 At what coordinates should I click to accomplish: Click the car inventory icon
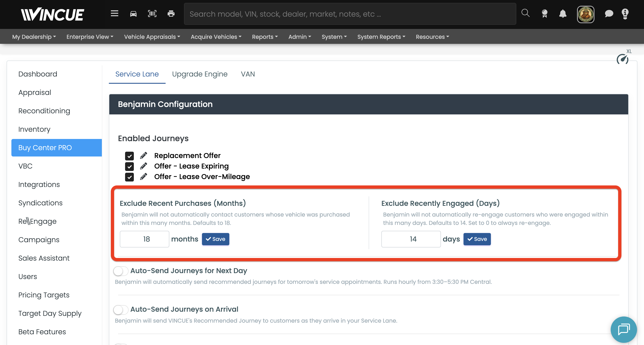point(133,14)
